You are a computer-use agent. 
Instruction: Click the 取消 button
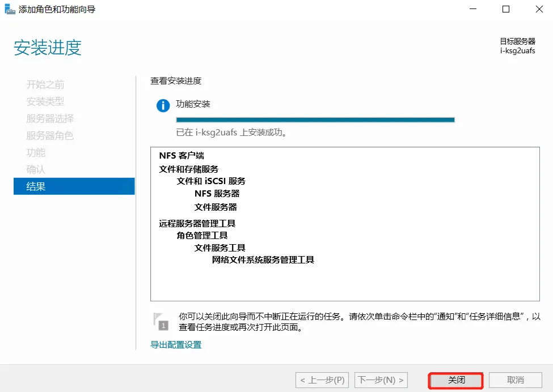coord(515,380)
